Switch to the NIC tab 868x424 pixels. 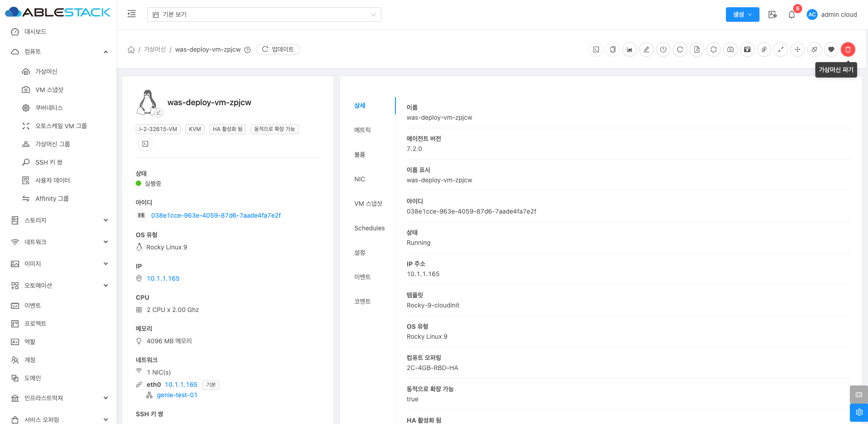pos(360,179)
